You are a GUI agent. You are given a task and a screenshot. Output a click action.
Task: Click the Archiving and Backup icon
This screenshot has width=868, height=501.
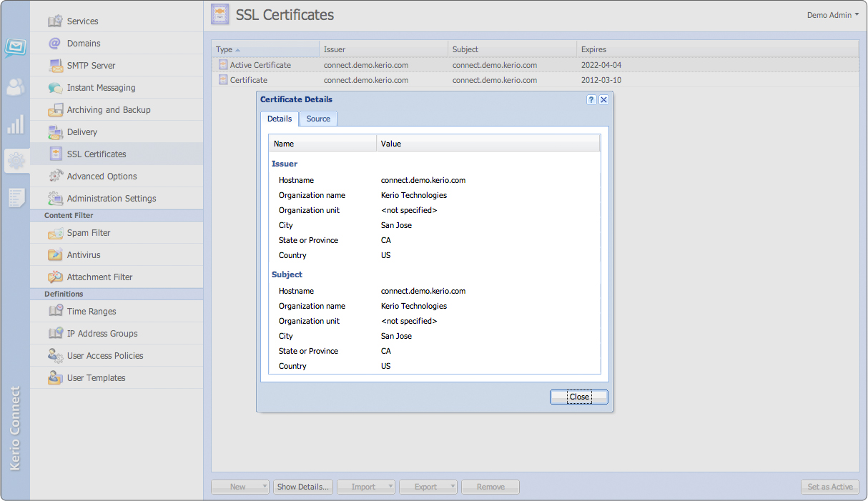pyautogui.click(x=55, y=110)
